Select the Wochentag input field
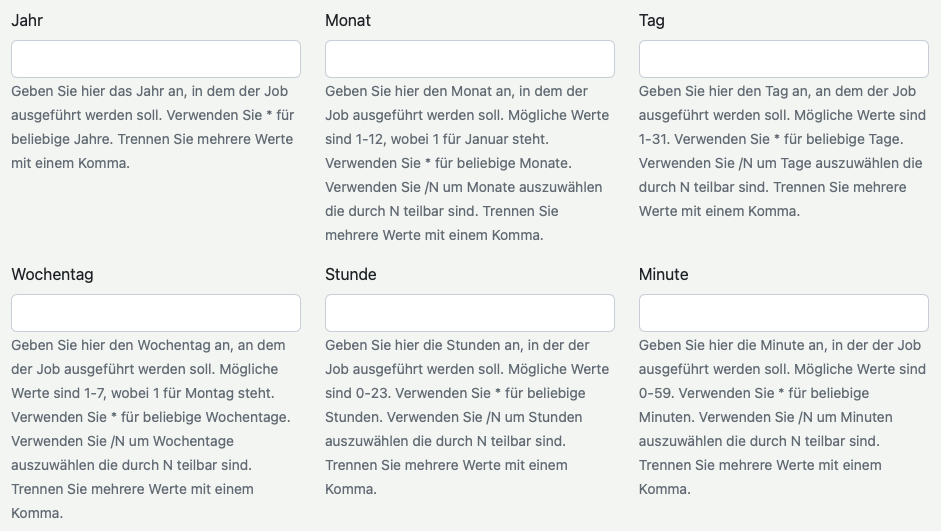This screenshot has height=531, width=941. point(155,313)
